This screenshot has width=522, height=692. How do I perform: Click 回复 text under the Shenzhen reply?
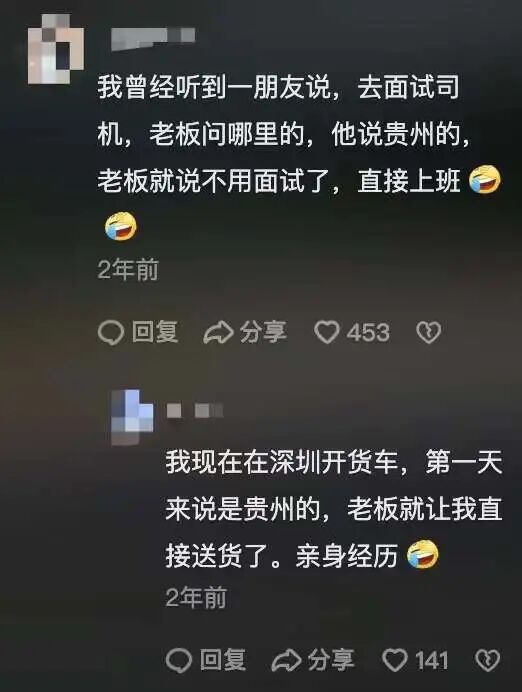click(x=223, y=660)
